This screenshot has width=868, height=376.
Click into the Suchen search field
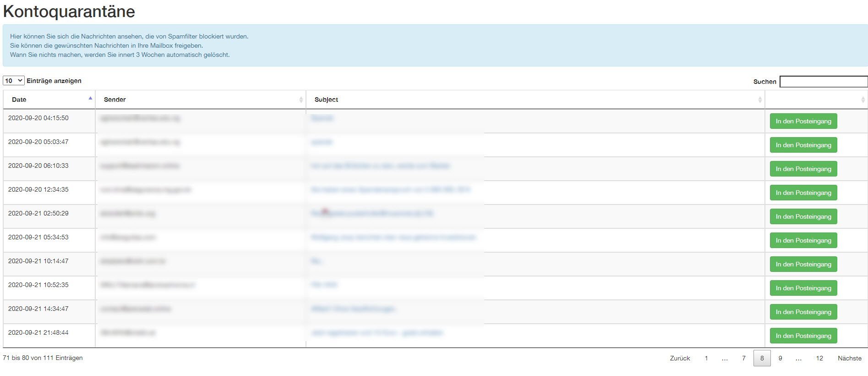[x=823, y=82]
